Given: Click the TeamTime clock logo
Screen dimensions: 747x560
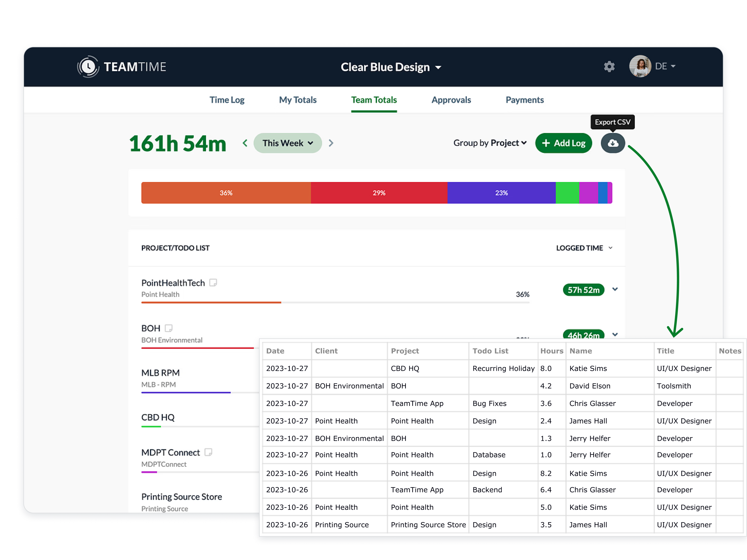Looking at the screenshot, I should tap(88, 66).
